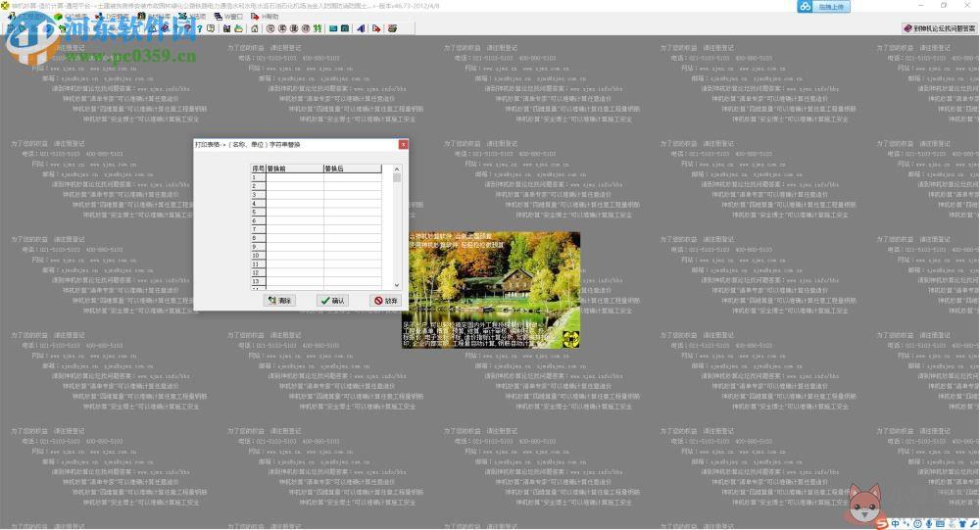
Task: Click the red exit arrow toolbar icon
Action: click(376, 28)
